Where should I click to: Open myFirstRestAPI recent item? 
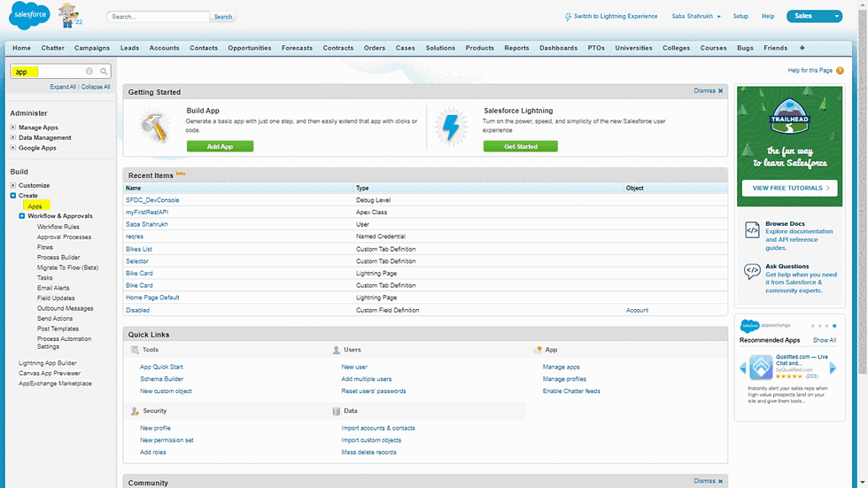pyautogui.click(x=147, y=213)
